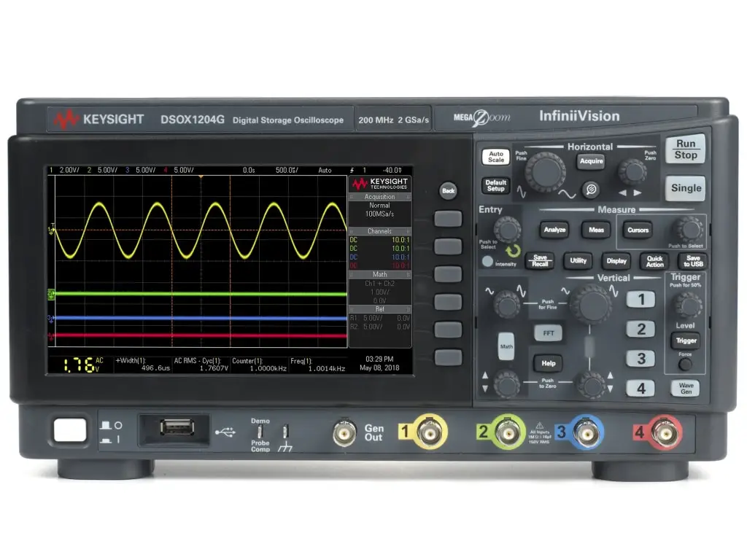Push the large Vertical scale knob
Image resolution: width=747 pixels, height=560 pixels.
click(x=591, y=305)
